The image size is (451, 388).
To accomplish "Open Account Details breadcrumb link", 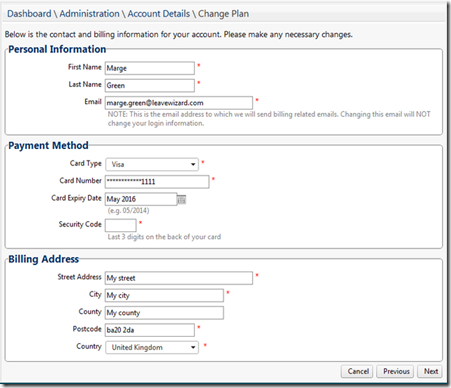I will (159, 14).
